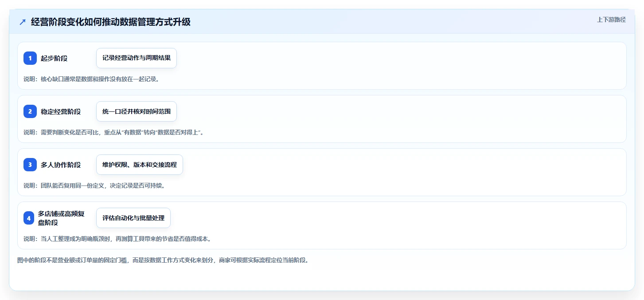The width and height of the screenshot is (644, 300).
Task: Click the footer text 图中的阶段不是营业额
Action: [163, 260]
